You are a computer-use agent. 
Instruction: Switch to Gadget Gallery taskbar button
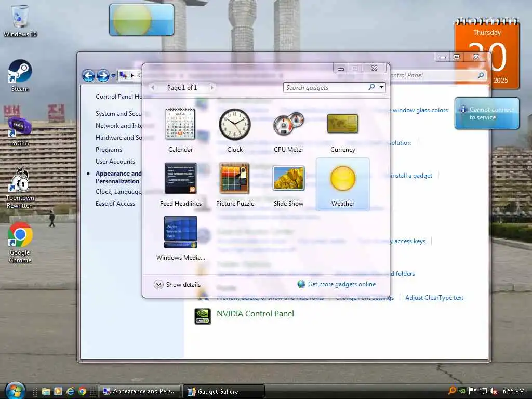[223, 392]
